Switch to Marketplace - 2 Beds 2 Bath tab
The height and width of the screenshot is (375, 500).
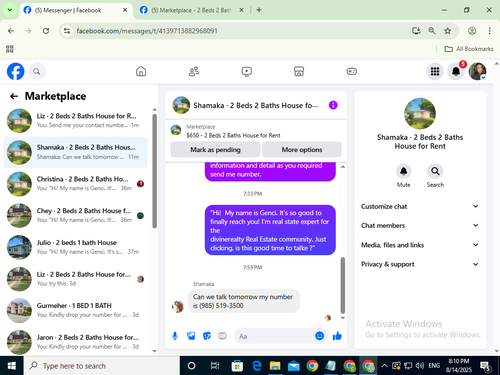pos(192,10)
